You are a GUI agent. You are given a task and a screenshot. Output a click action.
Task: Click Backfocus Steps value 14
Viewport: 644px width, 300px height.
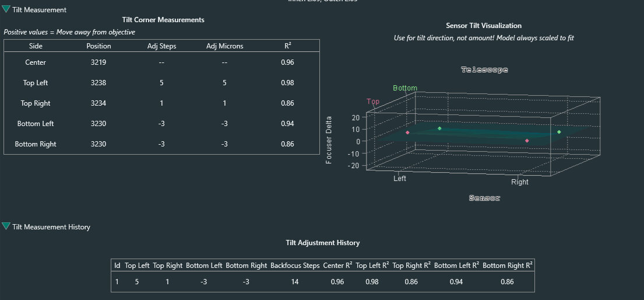click(x=295, y=282)
